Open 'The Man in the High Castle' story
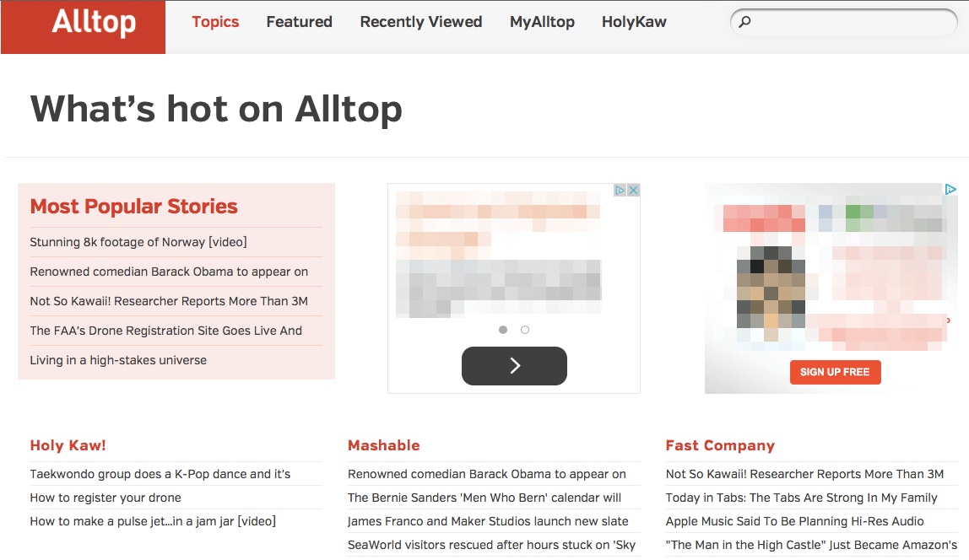 (x=811, y=545)
